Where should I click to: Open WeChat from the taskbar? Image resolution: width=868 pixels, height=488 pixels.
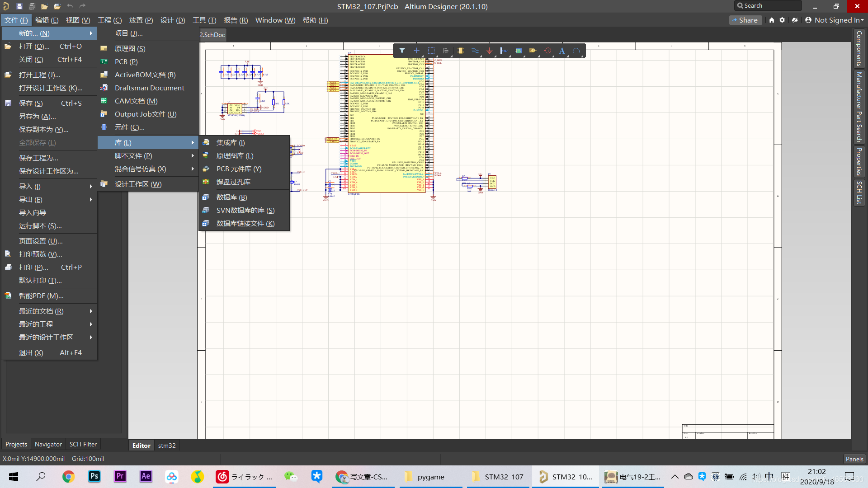[291, 477]
